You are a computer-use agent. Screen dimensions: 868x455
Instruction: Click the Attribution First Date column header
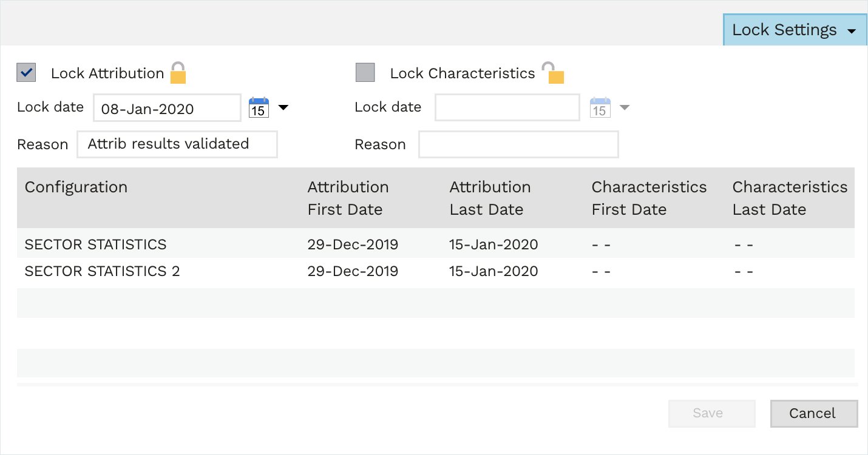(348, 198)
